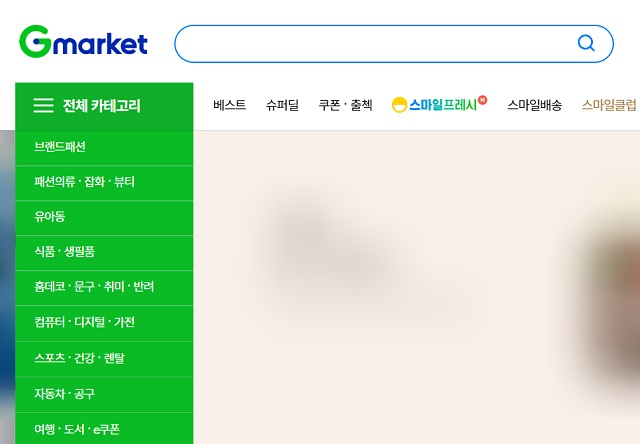Image resolution: width=640 pixels, height=444 pixels.
Task: Click the Gmarket logo
Action: (83, 41)
